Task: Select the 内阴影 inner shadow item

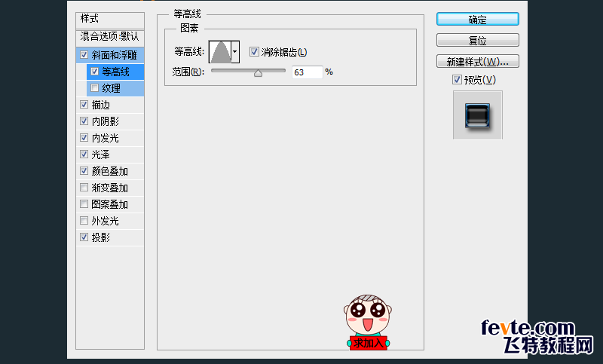Action: pos(105,121)
